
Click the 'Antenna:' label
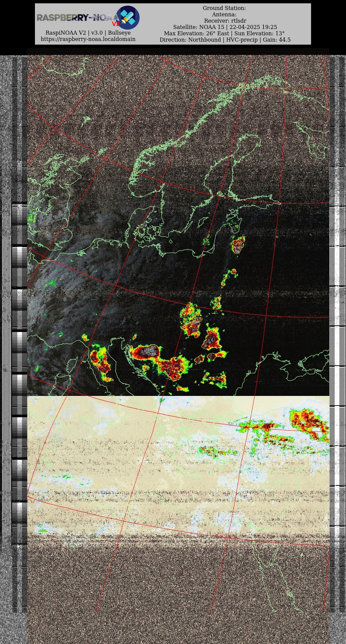[x=224, y=15]
